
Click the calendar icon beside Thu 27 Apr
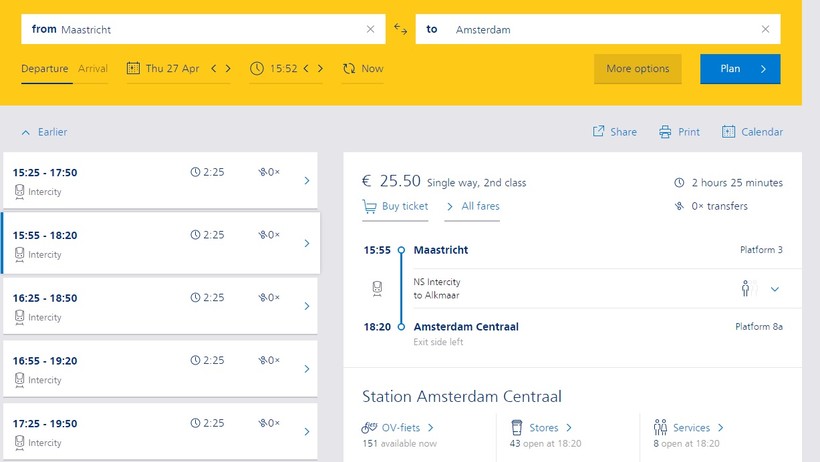[x=133, y=69]
